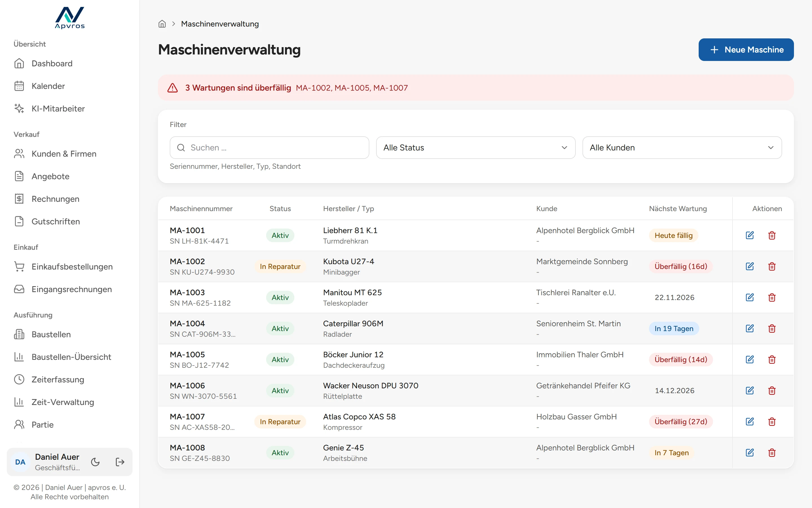The width and height of the screenshot is (812, 508).
Task: Click serial number SN KU-U274-9930
Action: 202,272
